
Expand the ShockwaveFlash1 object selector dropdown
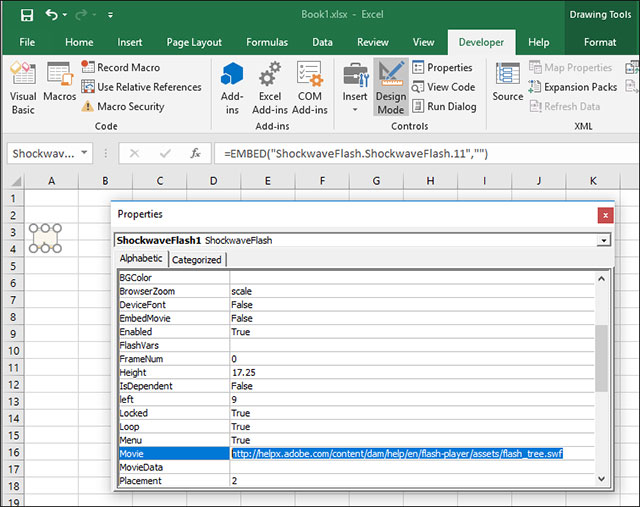[x=603, y=240]
